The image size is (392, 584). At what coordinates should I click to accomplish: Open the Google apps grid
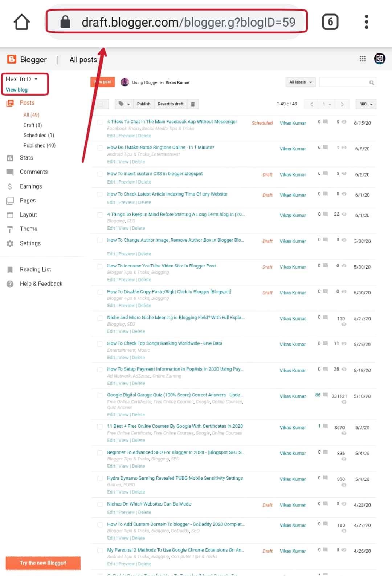pos(363,59)
